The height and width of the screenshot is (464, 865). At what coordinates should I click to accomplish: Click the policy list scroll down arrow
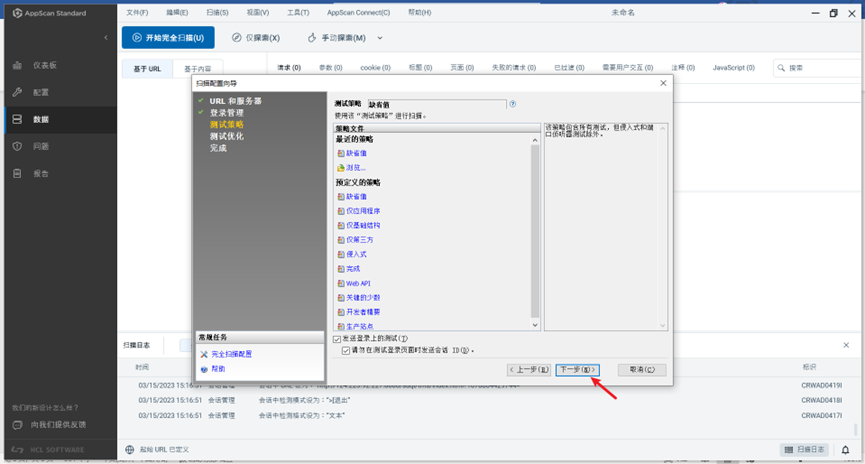pos(535,326)
